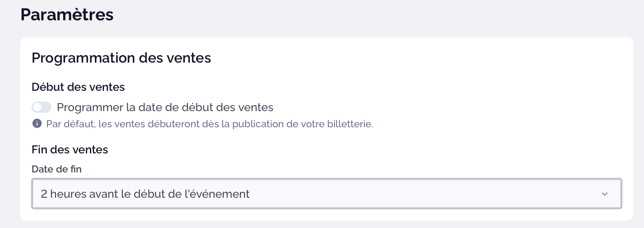
Task: Click the chevron arrow in Date de fin dropdown
Action: pos(605,194)
